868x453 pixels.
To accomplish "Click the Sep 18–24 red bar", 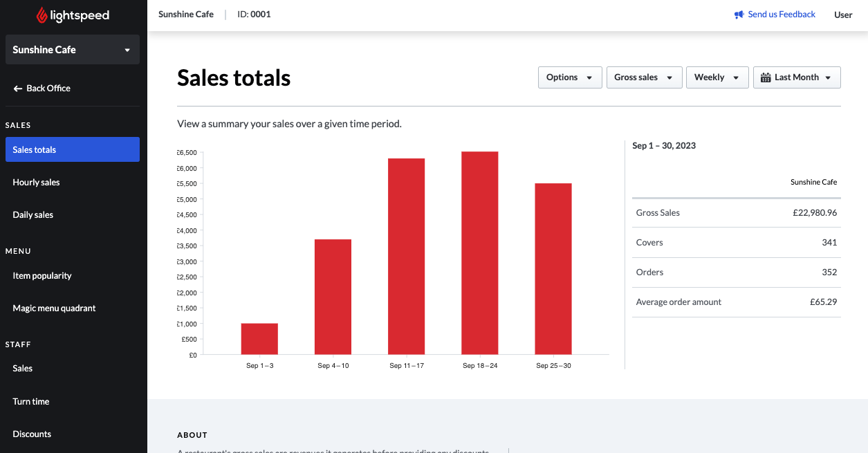I will click(480, 253).
